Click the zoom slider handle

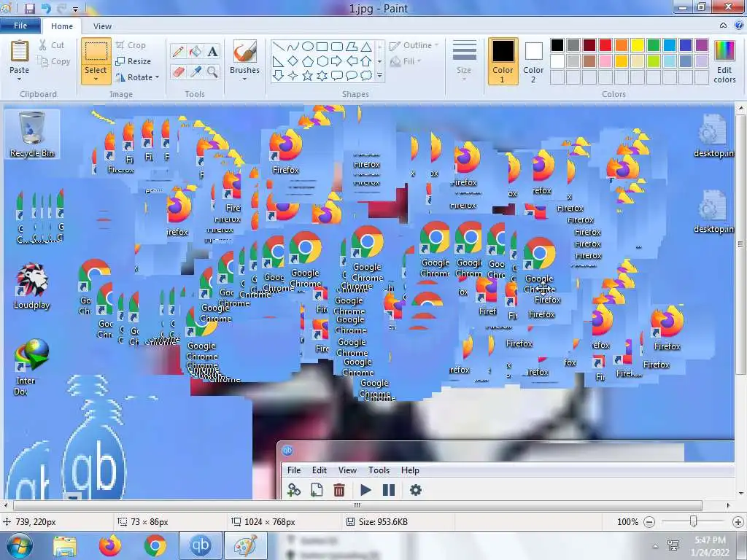(x=694, y=522)
